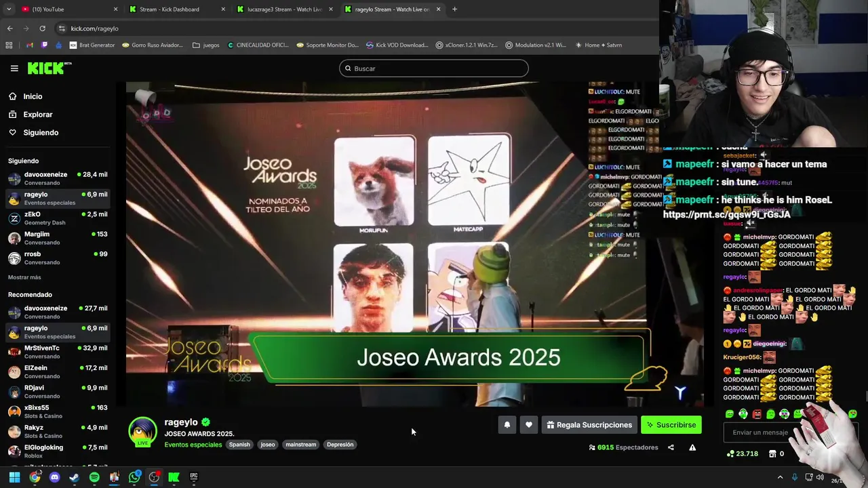Screen dimensions: 868x488
Task: Toggle notification bell for rageylo
Action: pyautogui.click(x=507, y=425)
